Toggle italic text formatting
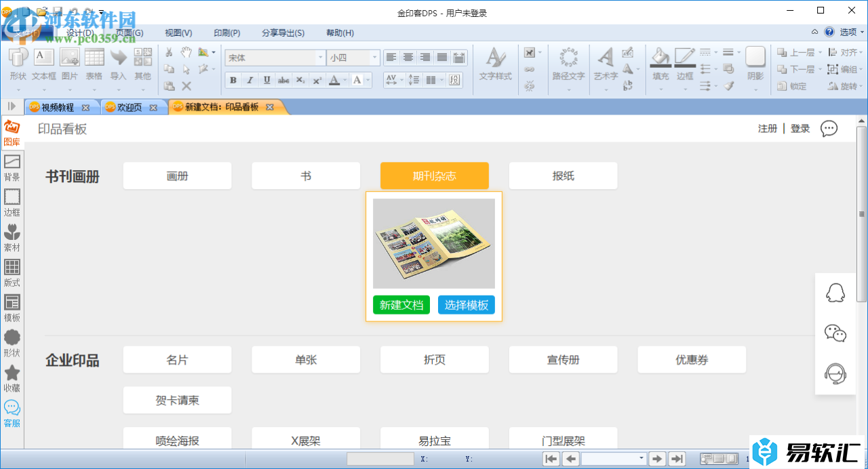Image resolution: width=868 pixels, height=469 pixels. coord(250,80)
